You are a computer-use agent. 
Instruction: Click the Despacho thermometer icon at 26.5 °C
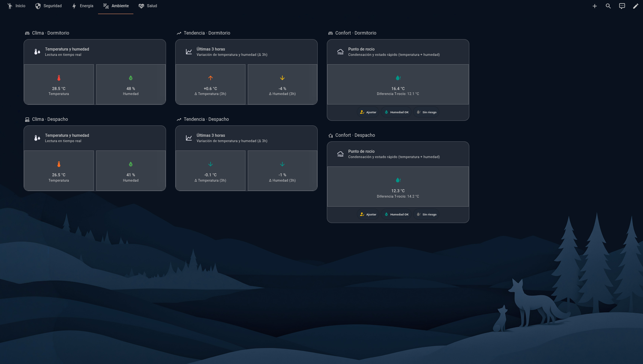[x=59, y=164]
